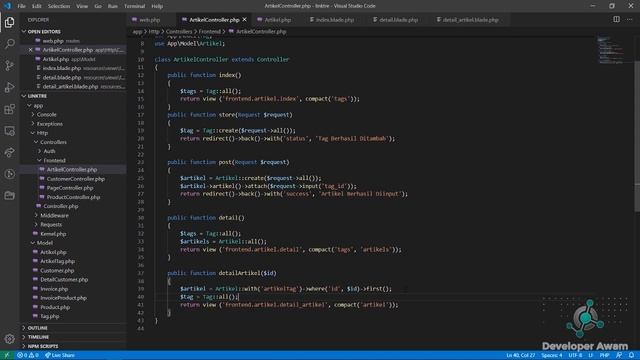The image size is (640, 360).
Task: Change encoding via UTF-8 status item
Action: pos(575,355)
